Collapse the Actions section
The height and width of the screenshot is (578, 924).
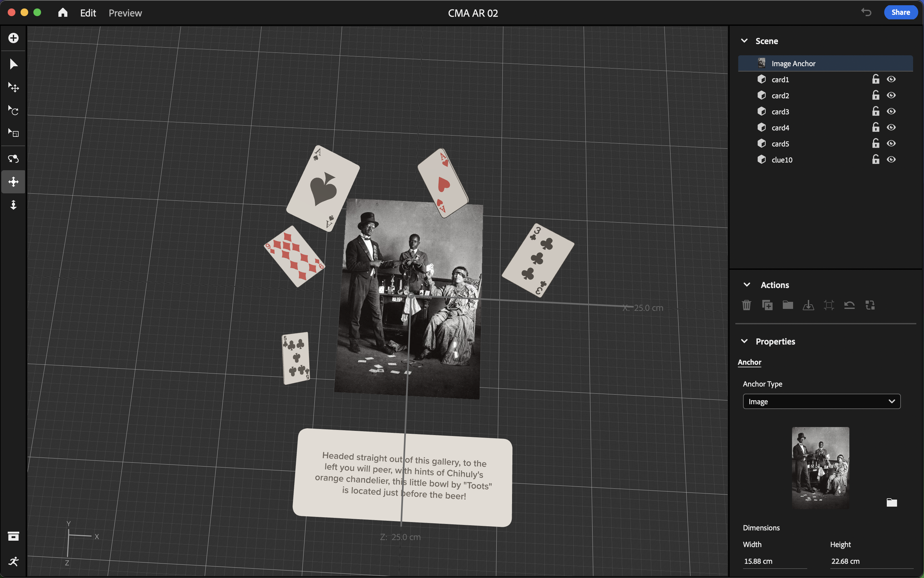tap(747, 284)
